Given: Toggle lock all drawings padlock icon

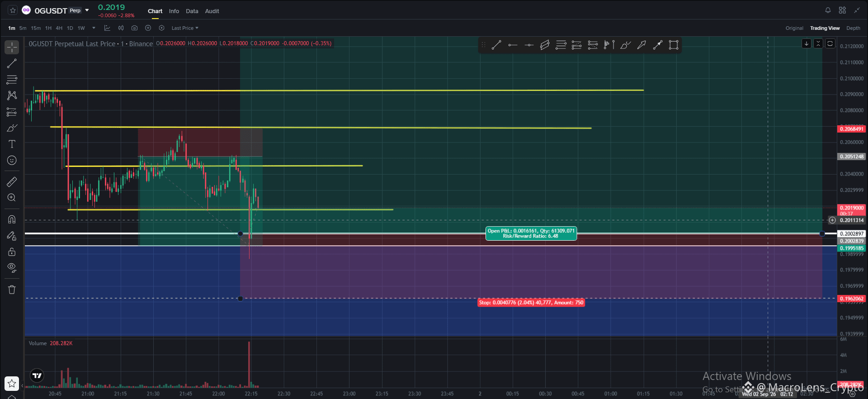Looking at the screenshot, I should [x=12, y=252].
